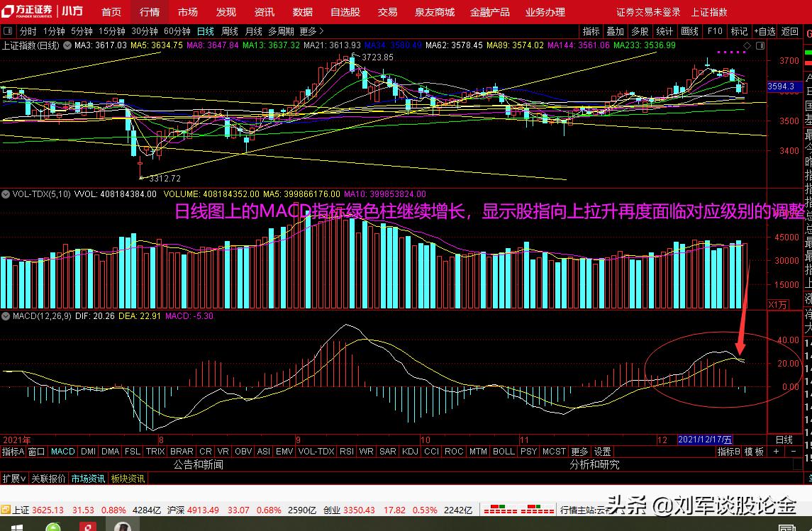Click 窗口 button
Viewport: 812px width, 531px height.
pyautogui.click(x=36, y=452)
